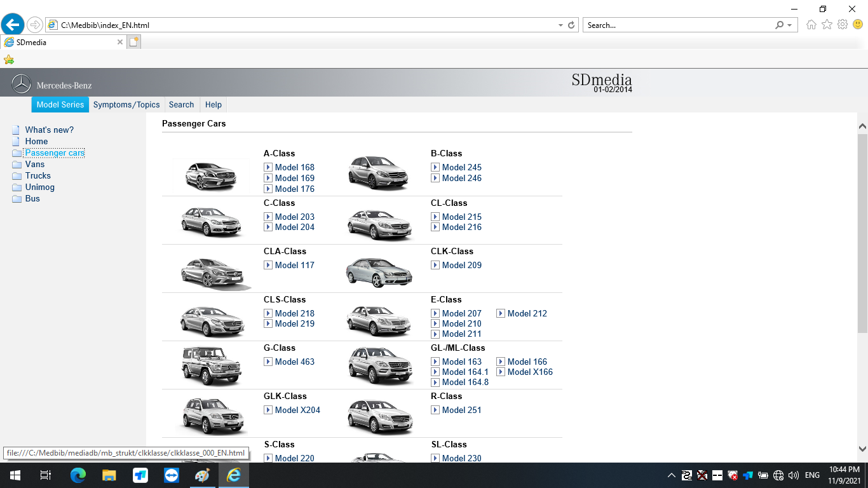Open browser settings gear icon

pos(843,25)
